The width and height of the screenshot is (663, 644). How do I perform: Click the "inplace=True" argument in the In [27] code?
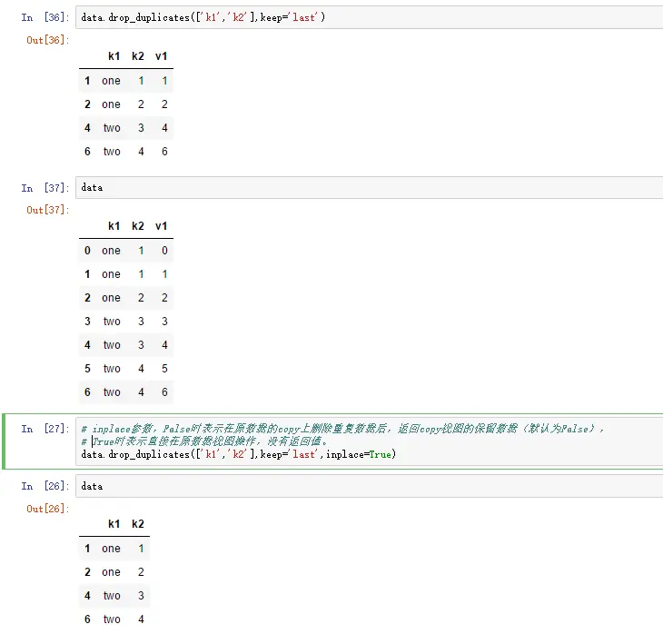coord(359,454)
